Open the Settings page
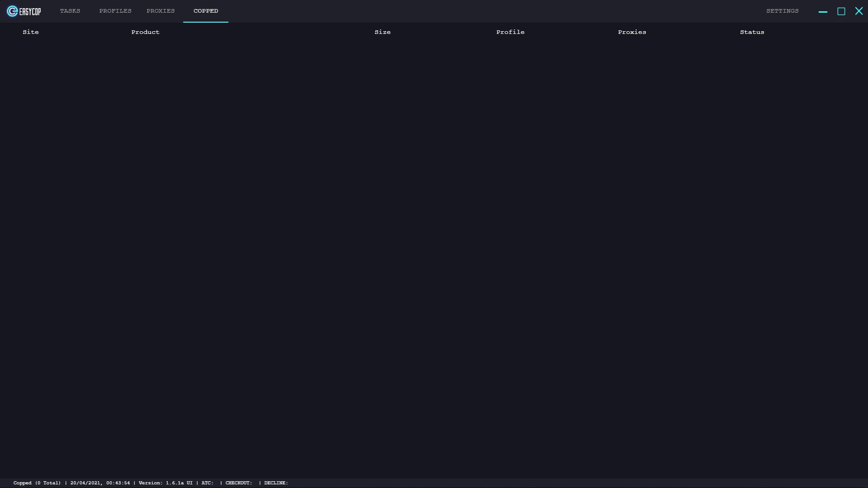The width and height of the screenshot is (868, 488). pos(782,11)
